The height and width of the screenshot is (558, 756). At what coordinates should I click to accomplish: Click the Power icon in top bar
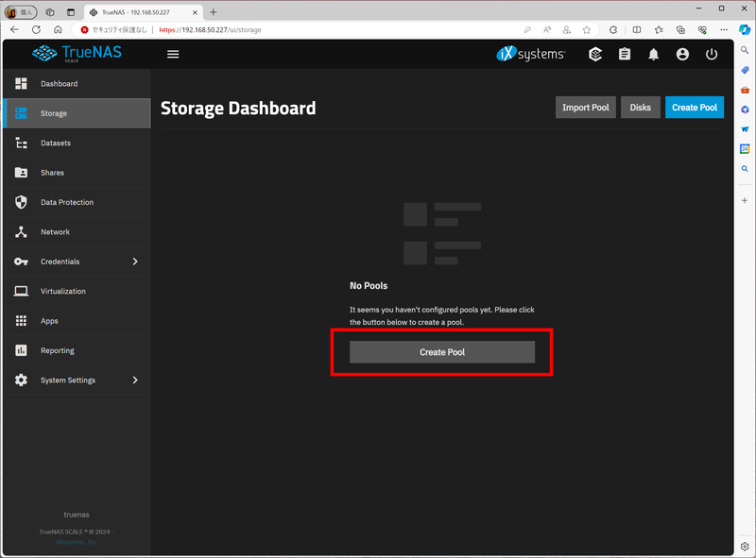click(712, 54)
